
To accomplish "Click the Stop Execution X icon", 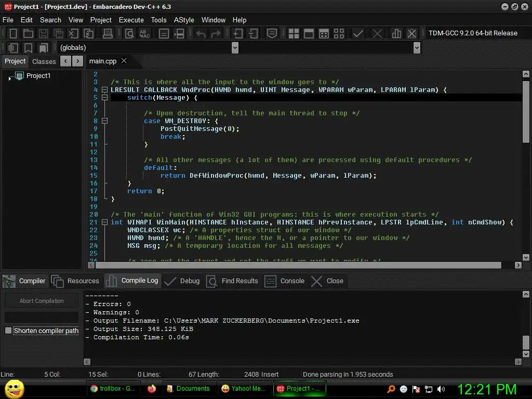I will pos(377,33).
